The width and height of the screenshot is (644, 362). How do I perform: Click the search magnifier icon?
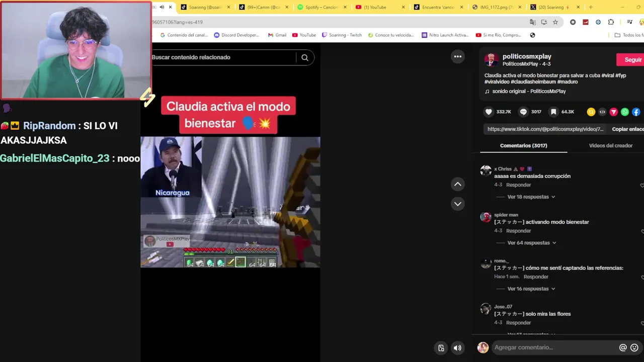tap(305, 57)
